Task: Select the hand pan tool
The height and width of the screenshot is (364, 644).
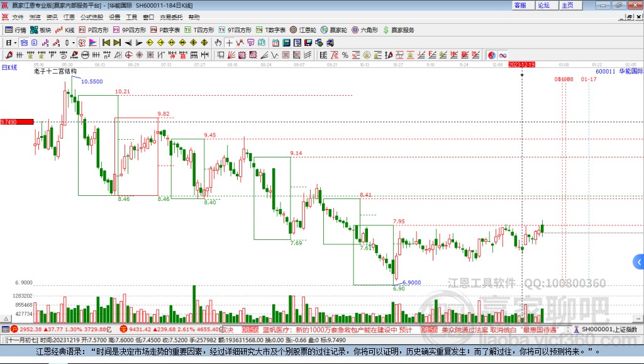Action: 218,43
